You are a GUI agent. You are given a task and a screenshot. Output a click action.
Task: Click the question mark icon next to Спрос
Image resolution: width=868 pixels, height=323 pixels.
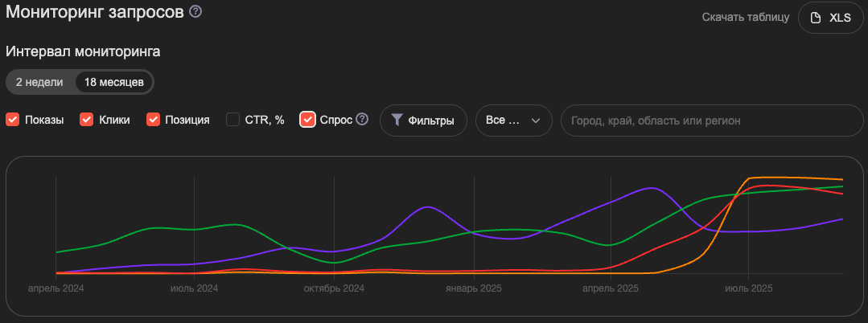tap(362, 120)
